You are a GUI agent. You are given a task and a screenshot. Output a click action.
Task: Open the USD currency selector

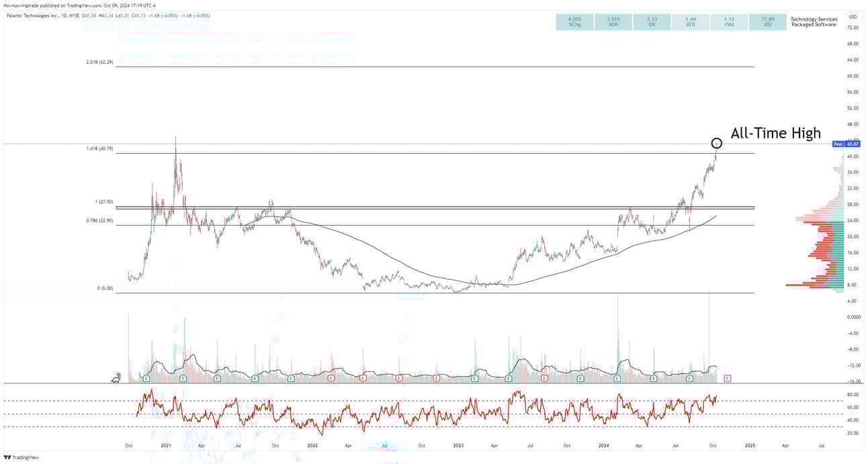click(x=853, y=16)
